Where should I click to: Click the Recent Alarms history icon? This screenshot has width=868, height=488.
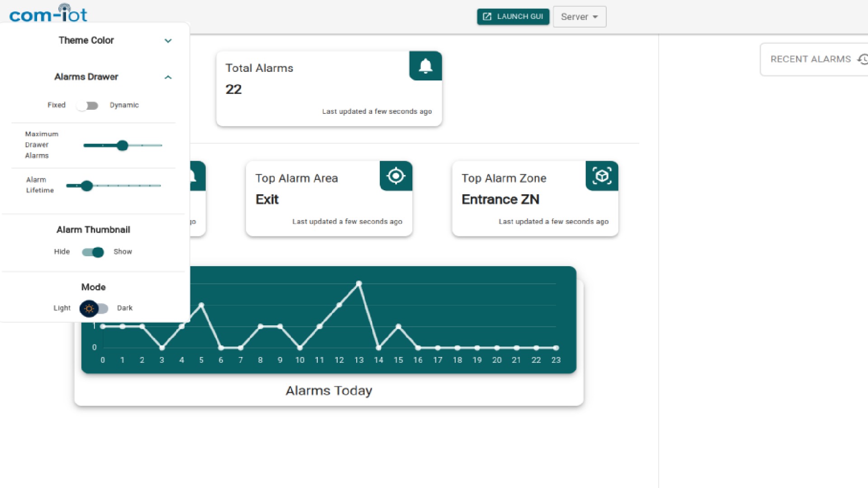tap(863, 59)
